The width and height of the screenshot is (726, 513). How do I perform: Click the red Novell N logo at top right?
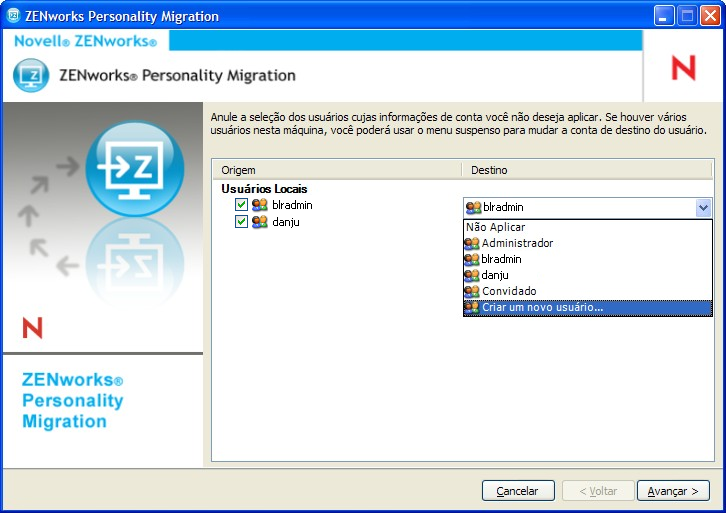pyautogui.click(x=684, y=68)
